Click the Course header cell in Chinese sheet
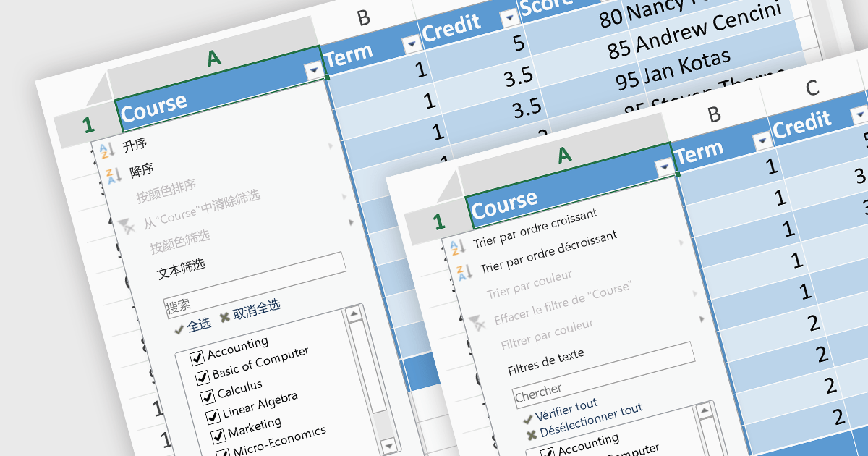Screen dimensions: 868x456 pyautogui.click(x=221, y=88)
